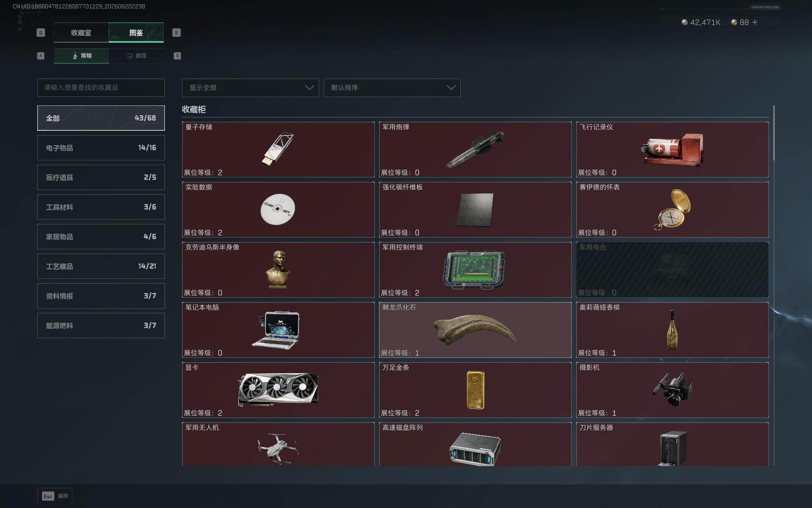Select the locked 军用电台 card
The width and height of the screenshot is (812, 508).
pos(672,270)
